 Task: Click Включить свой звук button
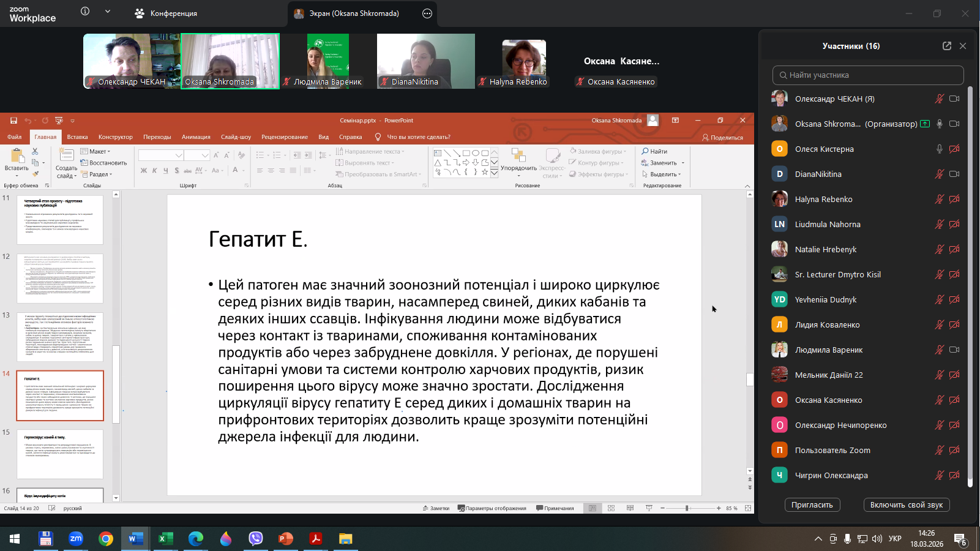906,505
